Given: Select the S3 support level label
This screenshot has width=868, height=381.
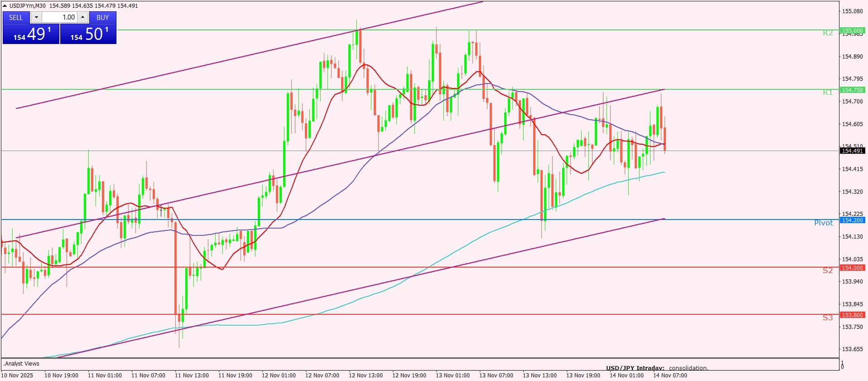Looking at the screenshot, I should click(x=828, y=317).
